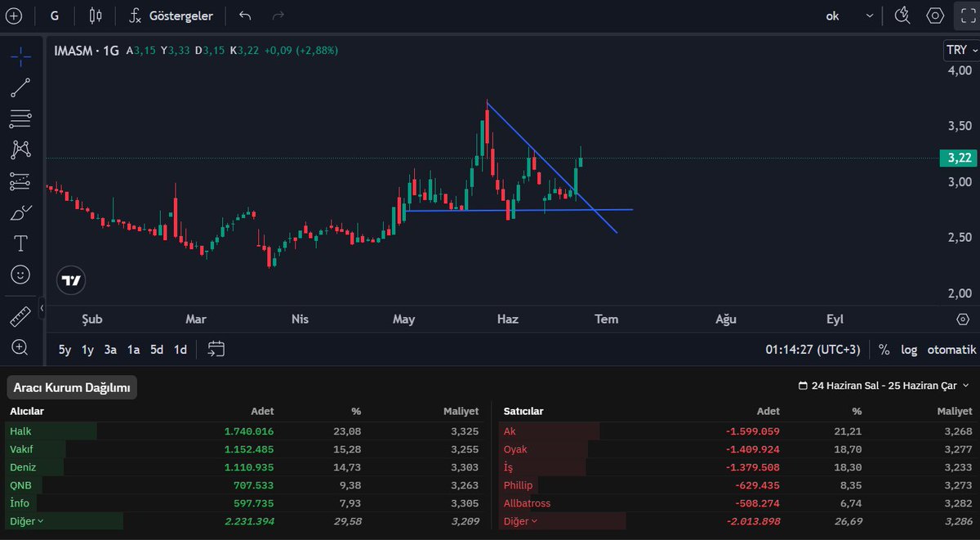980x540 pixels.
Task: Select Halk buyer row
Action: point(245,431)
